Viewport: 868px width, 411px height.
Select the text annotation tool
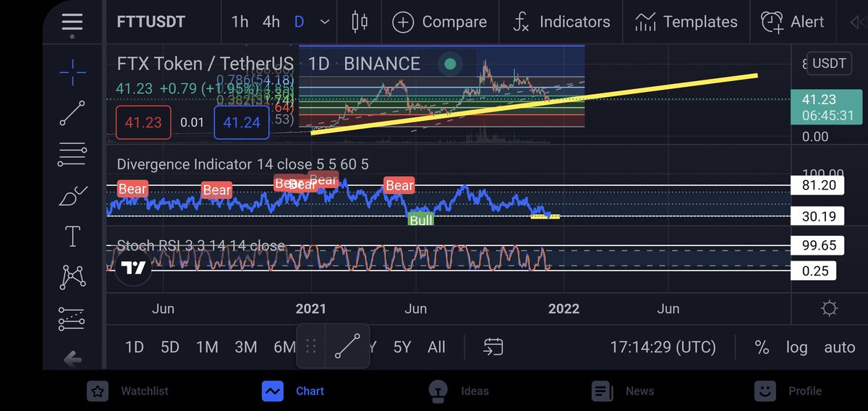(72, 236)
